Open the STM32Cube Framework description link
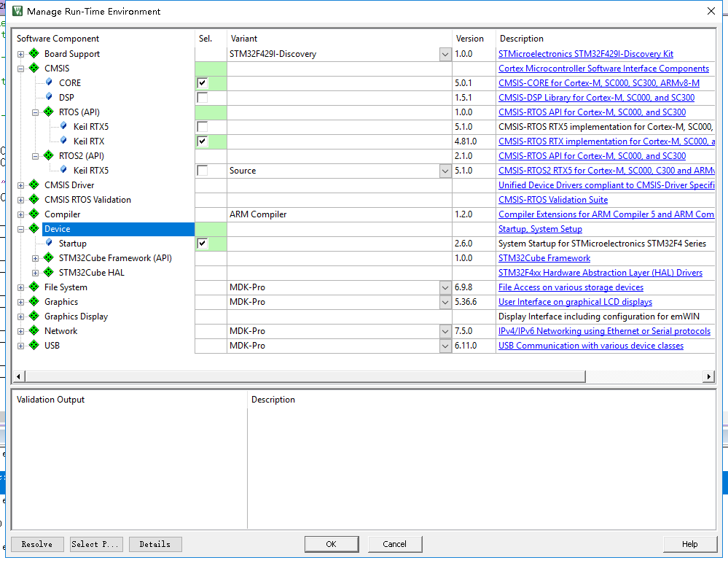The height and width of the screenshot is (563, 728). click(x=544, y=258)
